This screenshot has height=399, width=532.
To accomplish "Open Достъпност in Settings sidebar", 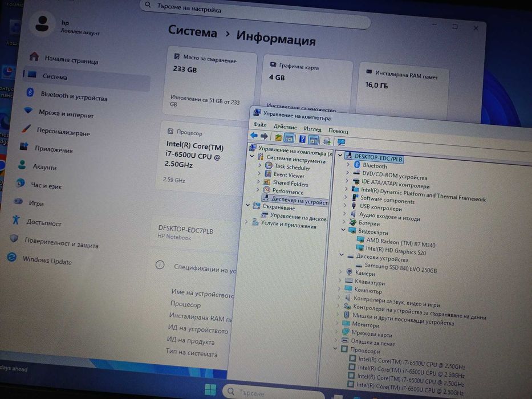I will coord(36,222).
